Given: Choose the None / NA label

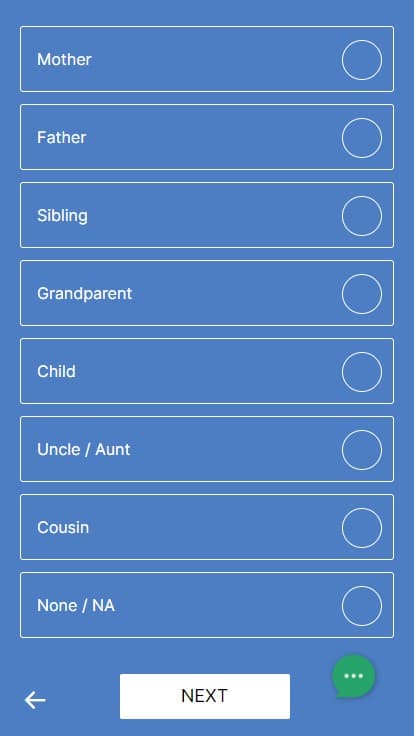Looking at the screenshot, I should click(x=76, y=605).
